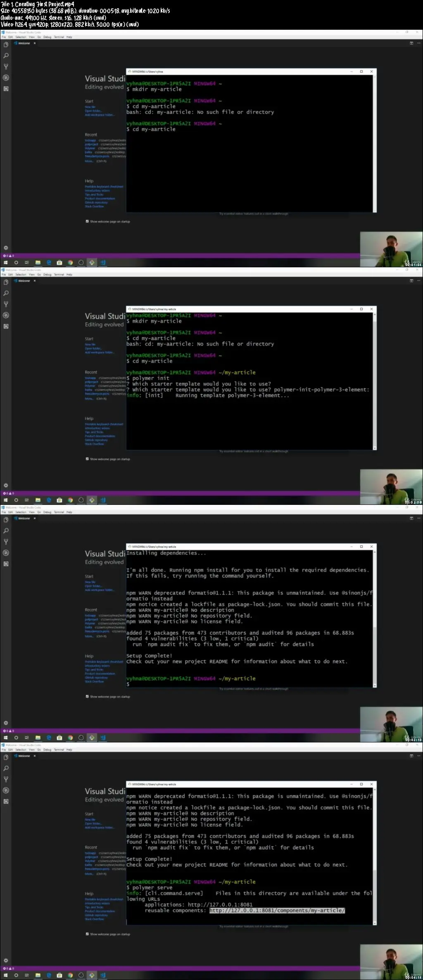Click terminal scrollbar down arrow in 00:04:14 frame
This screenshot has width=423, height=980.
[375, 923]
